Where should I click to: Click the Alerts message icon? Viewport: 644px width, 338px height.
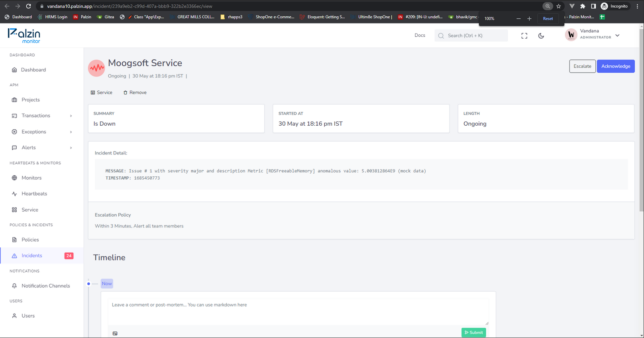(x=14, y=148)
